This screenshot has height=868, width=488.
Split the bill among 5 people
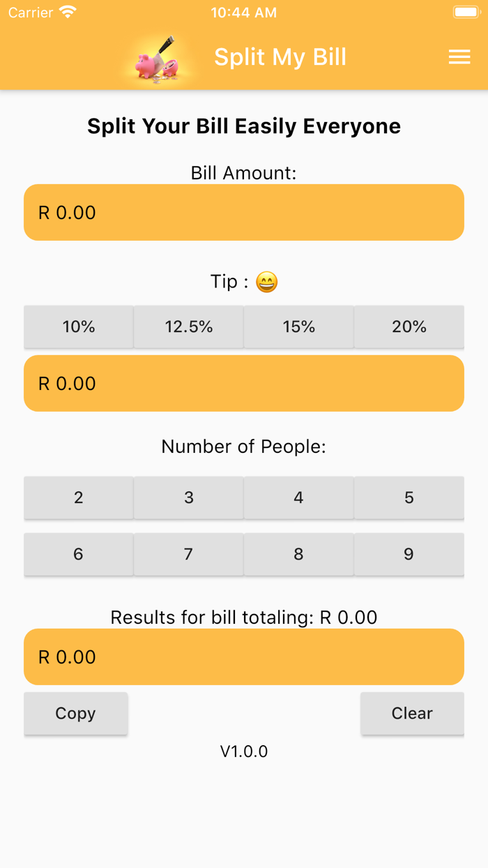409,497
